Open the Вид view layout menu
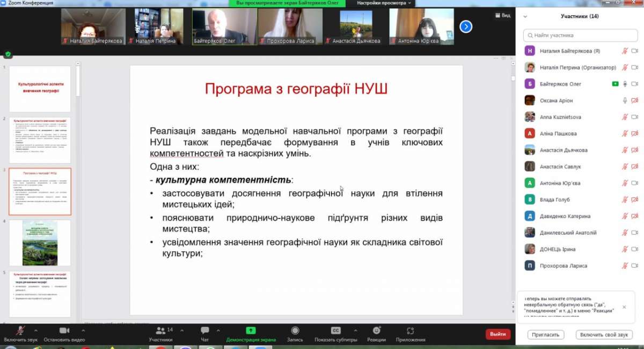 click(503, 16)
